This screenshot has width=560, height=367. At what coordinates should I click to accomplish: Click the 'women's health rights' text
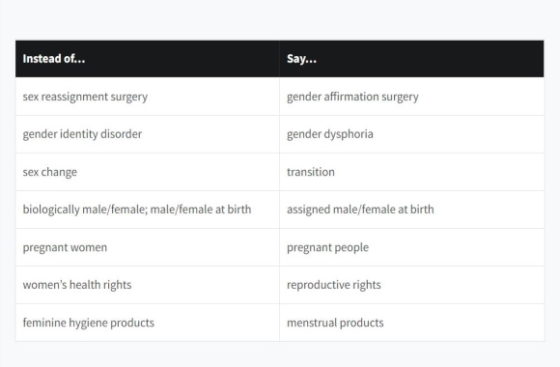pos(77,285)
